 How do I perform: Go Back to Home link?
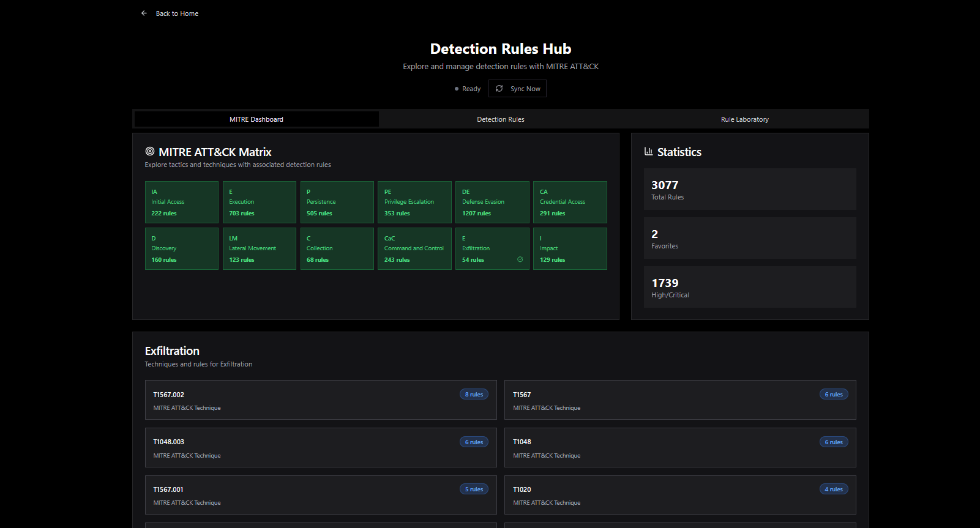click(x=177, y=13)
